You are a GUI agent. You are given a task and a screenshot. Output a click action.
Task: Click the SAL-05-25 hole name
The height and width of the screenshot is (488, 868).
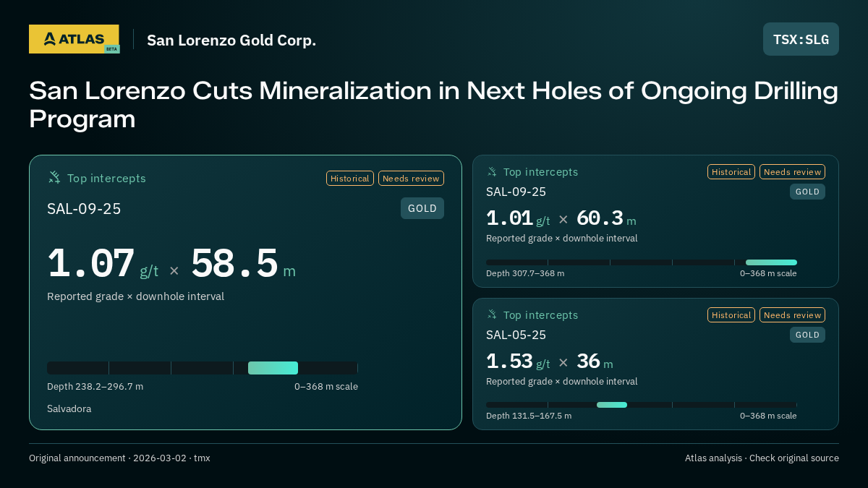pos(516,335)
